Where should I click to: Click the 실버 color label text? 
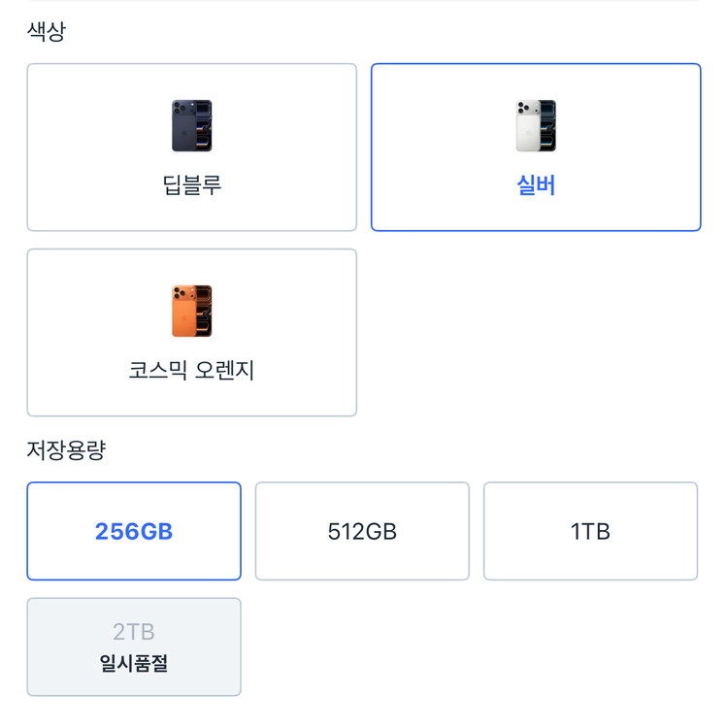point(536,184)
